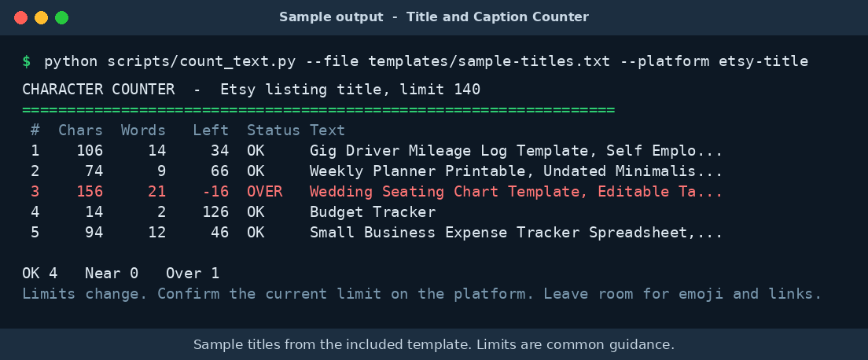Click the 'OK 4' summary count

click(x=40, y=274)
